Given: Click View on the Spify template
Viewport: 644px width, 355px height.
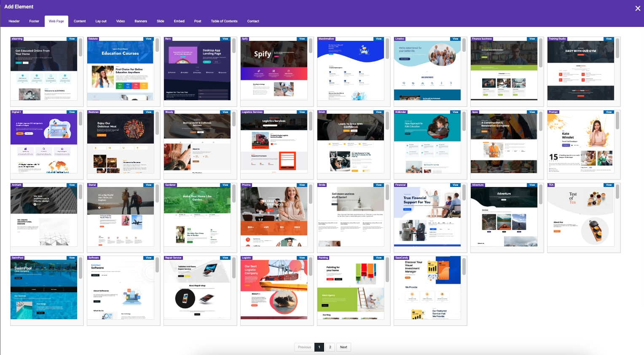Looking at the screenshot, I should coord(302,39).
